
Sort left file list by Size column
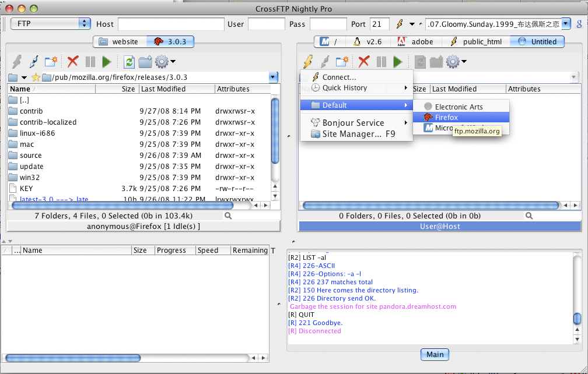(x=117, y=89)
